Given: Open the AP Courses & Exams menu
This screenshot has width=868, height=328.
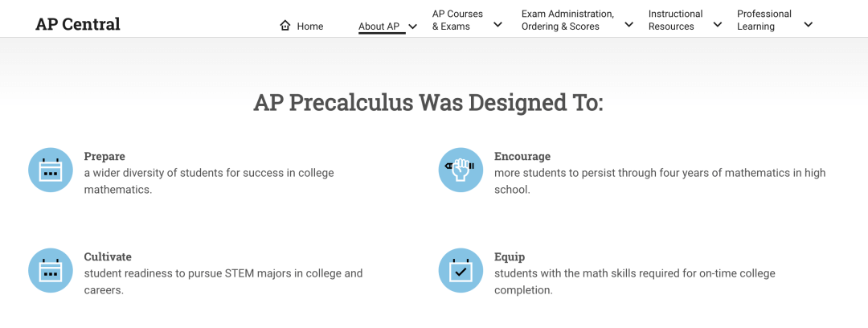Looking at the screenshot, I should point(457,20).
